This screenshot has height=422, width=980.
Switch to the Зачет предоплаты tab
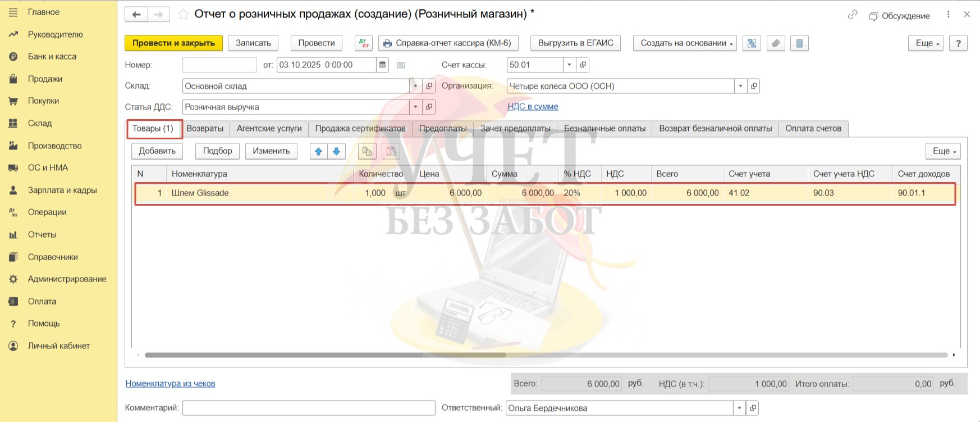(515, 129)
